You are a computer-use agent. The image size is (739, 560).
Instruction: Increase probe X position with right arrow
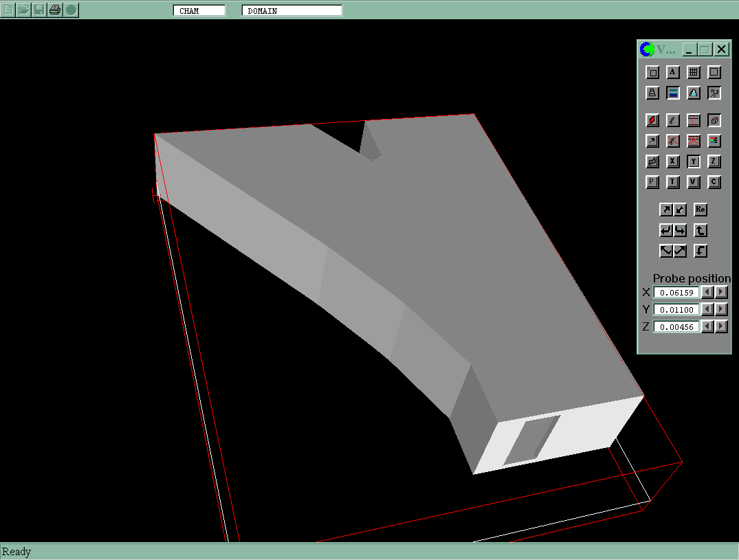721,292
